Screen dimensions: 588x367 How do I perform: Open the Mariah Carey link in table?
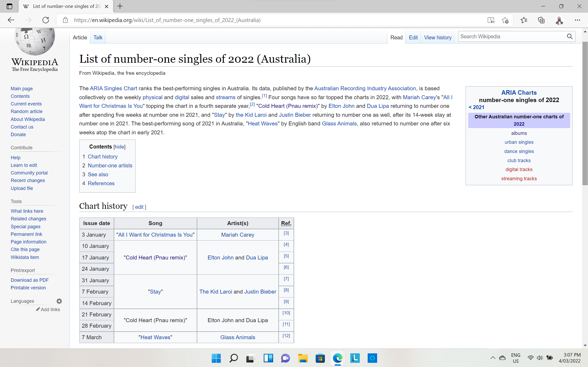tap(238, 235)
